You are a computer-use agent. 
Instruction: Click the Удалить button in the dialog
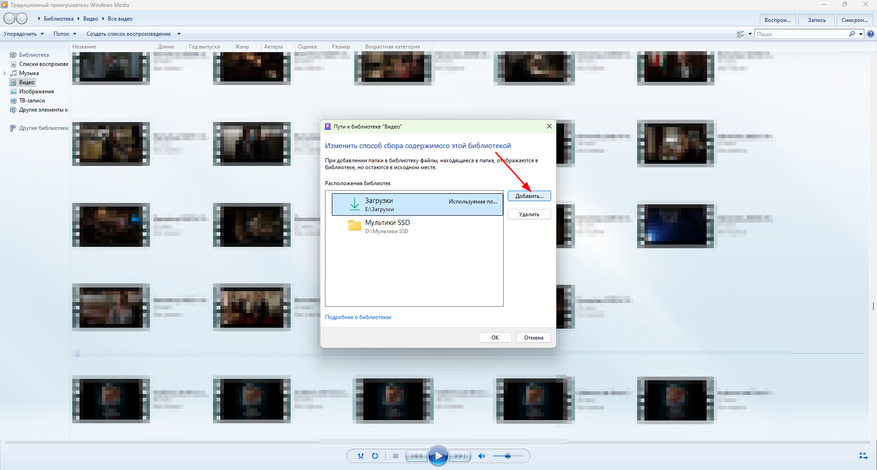click(x=529, y=214)
